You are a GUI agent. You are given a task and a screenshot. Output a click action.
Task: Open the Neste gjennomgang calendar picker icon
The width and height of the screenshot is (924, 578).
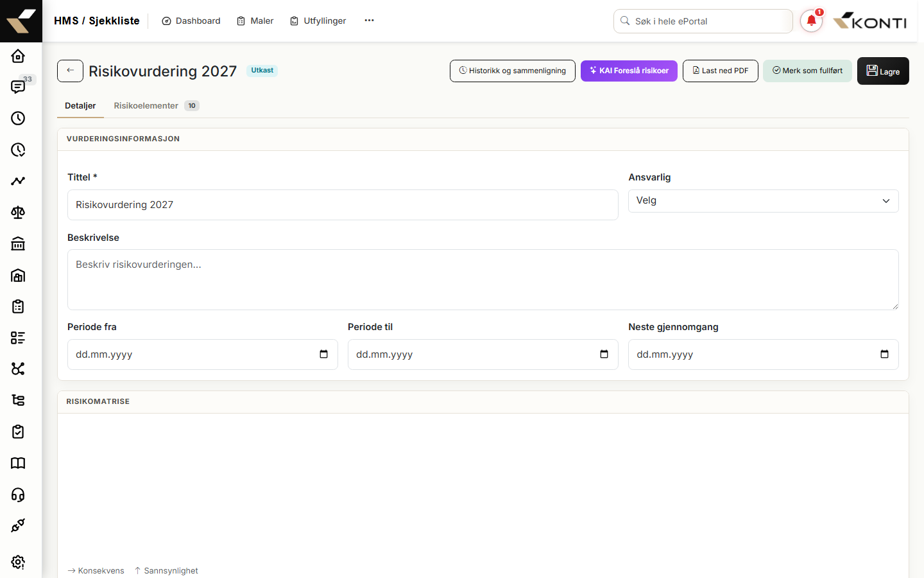click(x=884, y=355)
